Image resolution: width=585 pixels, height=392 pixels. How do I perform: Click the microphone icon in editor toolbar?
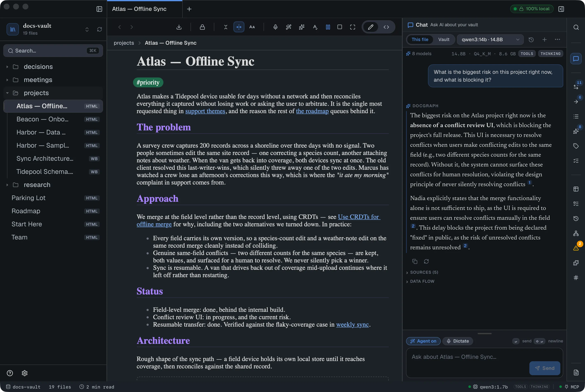[x=275, y=27]
